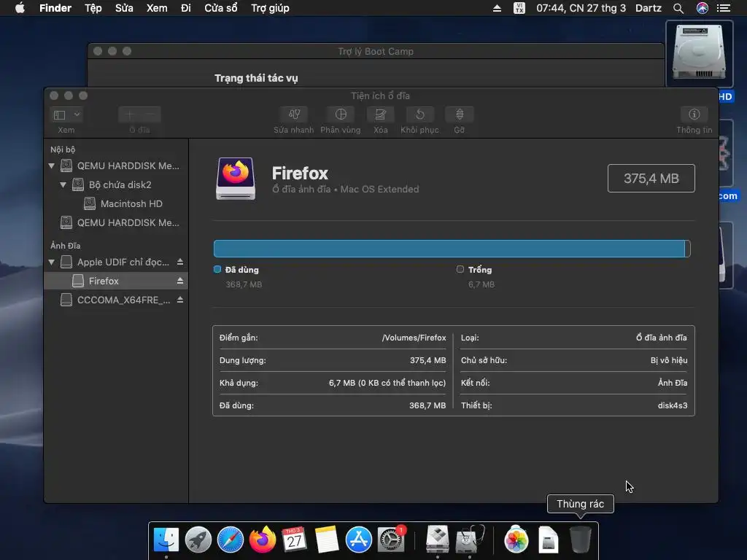Collapse the Bộ chứa disk2 container
Screen dimensions: 747x560
pyautogui.click(x=63, y=184)
